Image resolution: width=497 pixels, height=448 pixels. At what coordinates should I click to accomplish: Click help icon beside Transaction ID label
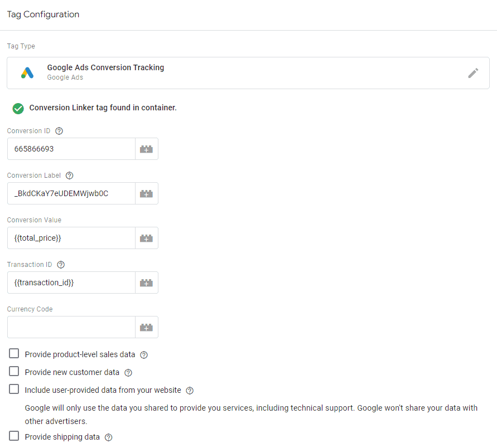pyautogui.click(x=61, y=265)
